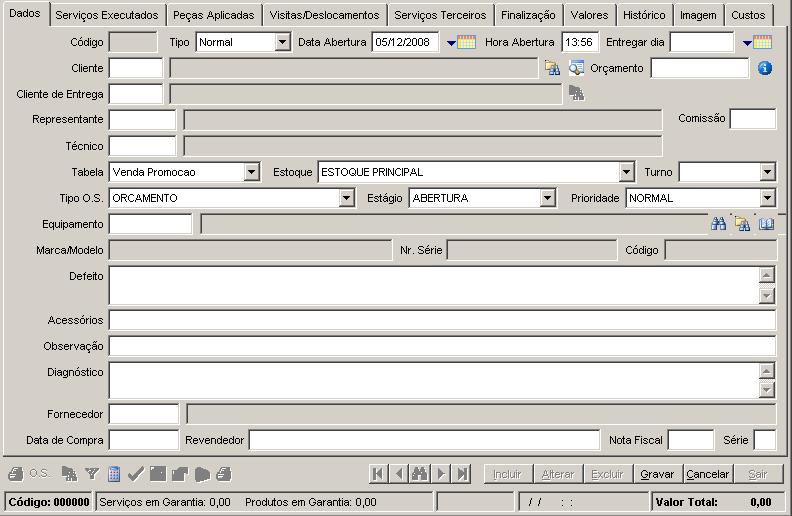Focus the Acessórios text field
Image resolution: width=792 pixels, height=516 pixels.
click(442, 320)
